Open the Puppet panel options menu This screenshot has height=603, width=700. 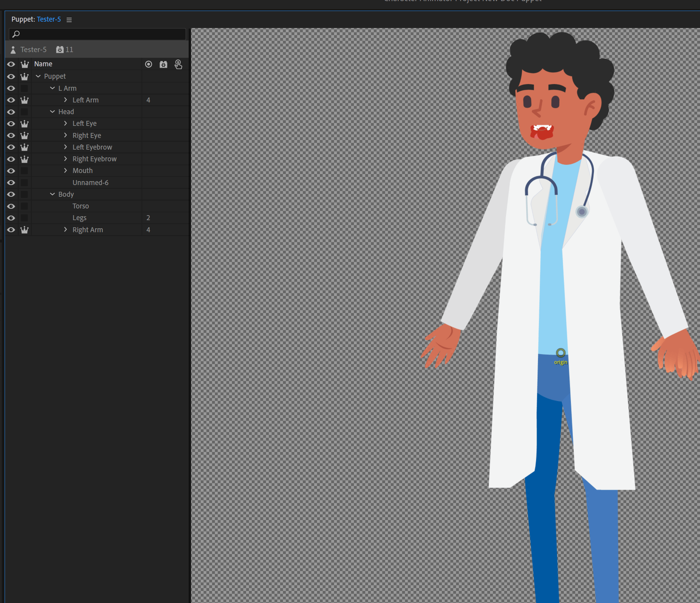pyautogui.click(x=69, y=19)
